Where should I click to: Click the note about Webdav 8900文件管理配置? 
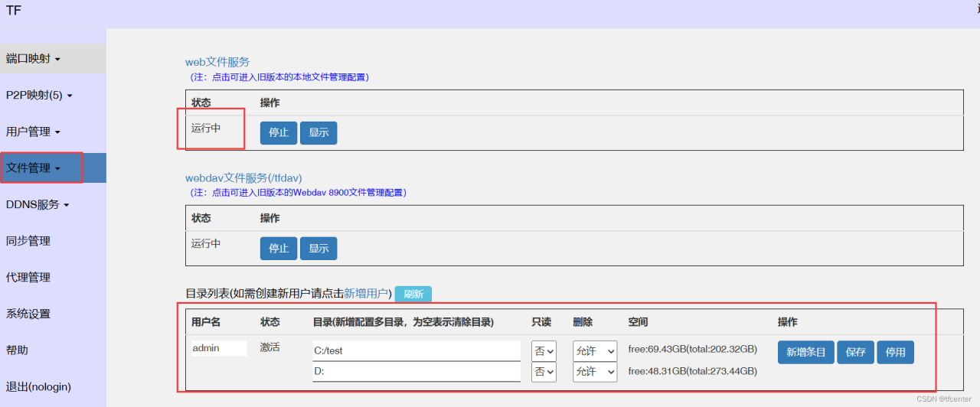pyautogui.click(x=298, y=193)
